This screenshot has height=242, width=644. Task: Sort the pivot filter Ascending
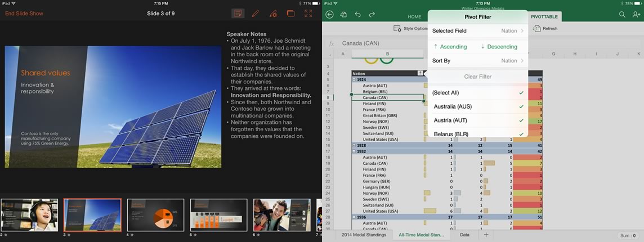tap(450, 47)
